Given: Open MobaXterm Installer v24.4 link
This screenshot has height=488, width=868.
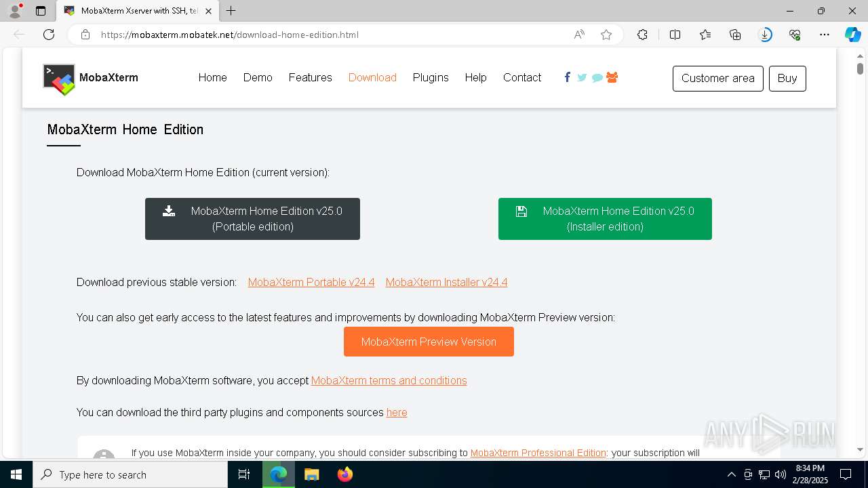Looking at the screenshot, I should coord(446,283).
